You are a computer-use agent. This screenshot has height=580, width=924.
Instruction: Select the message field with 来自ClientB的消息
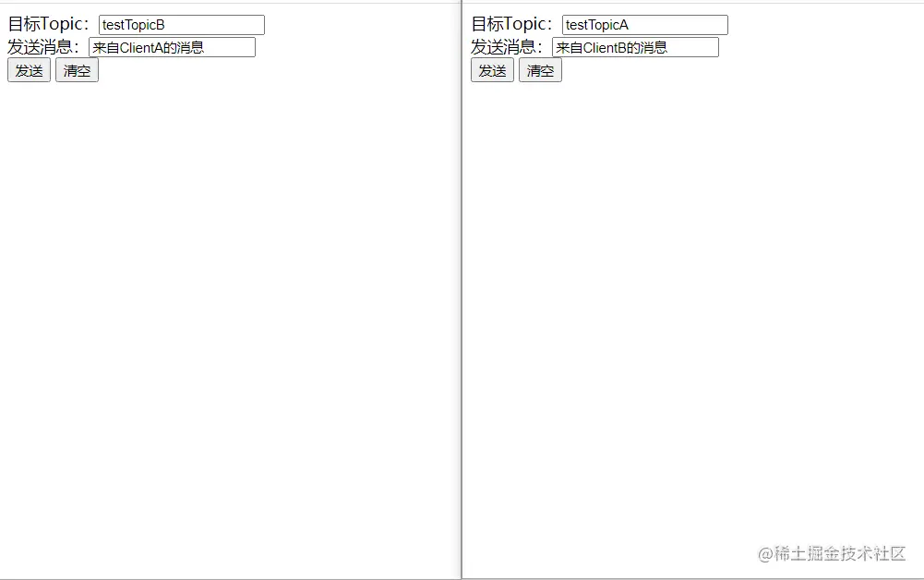coord(635,47)
